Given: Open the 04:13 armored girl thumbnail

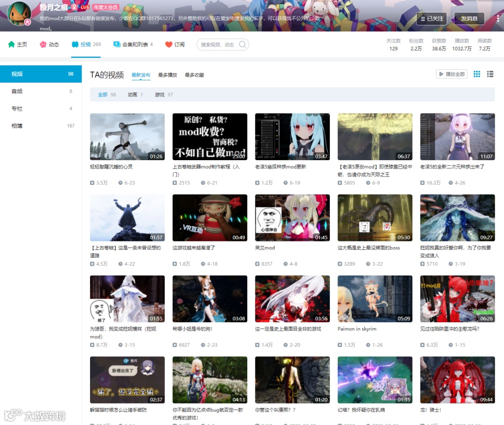Looking at the screenshot, I should [210, 380].
